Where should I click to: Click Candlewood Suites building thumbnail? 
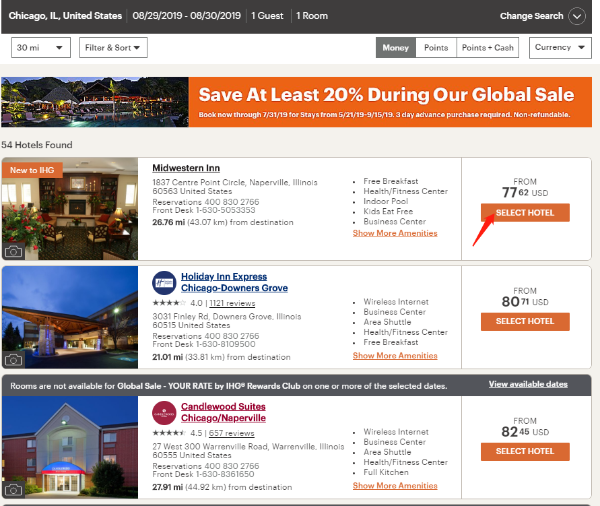tap(70, 447)
